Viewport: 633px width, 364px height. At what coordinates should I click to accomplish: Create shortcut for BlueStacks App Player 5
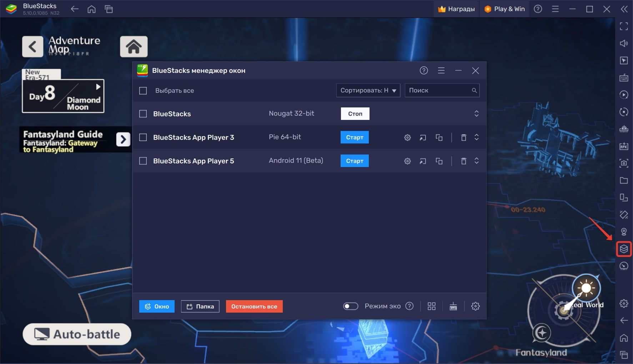[423, 161]
